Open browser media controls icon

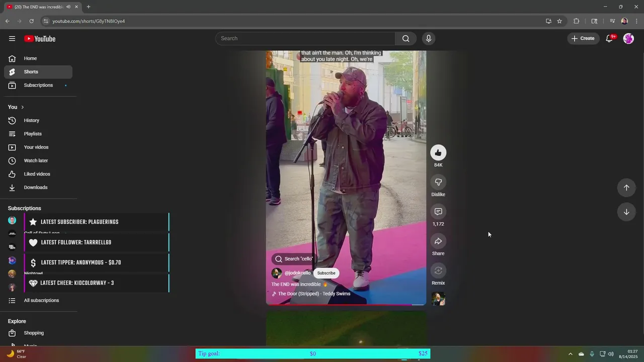612,21
